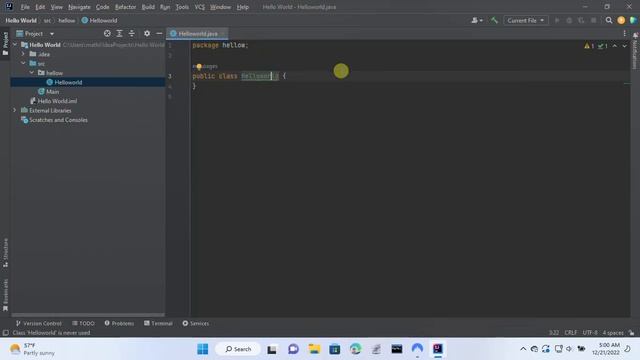
Task: Click Helloworld breadcrumb in navigation bar
Action: click(99, 20)
